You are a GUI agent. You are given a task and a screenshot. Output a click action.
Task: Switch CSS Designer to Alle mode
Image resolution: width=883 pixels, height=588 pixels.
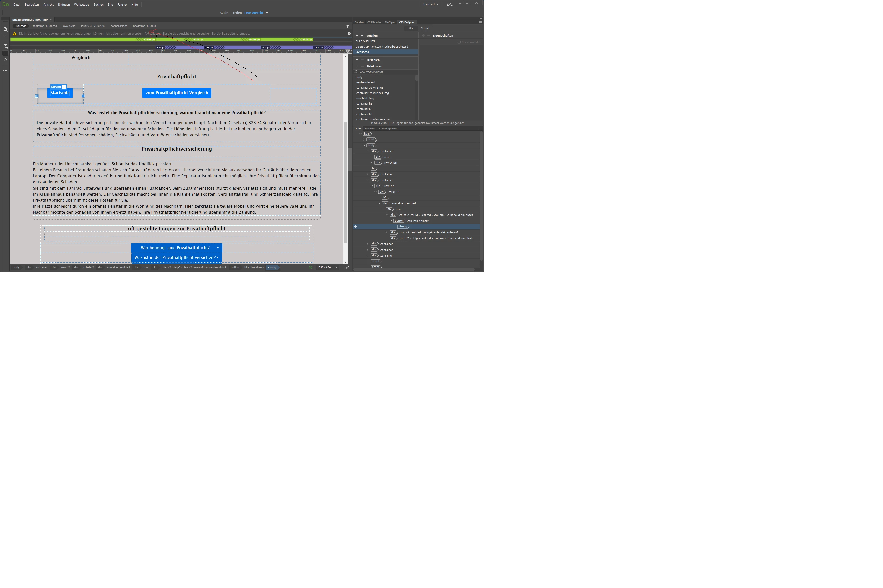click(x=410, y=28)
